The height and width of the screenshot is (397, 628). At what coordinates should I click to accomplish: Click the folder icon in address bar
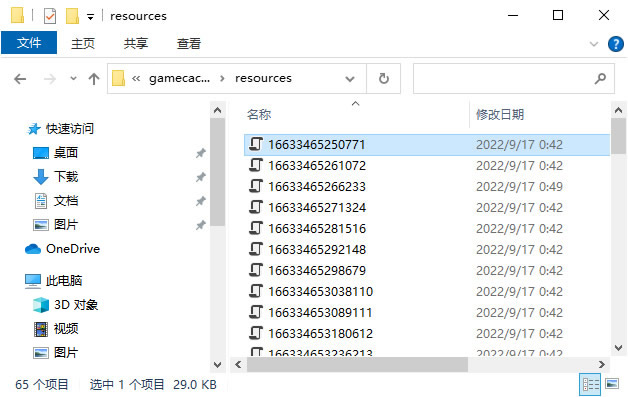pos(118,78)
